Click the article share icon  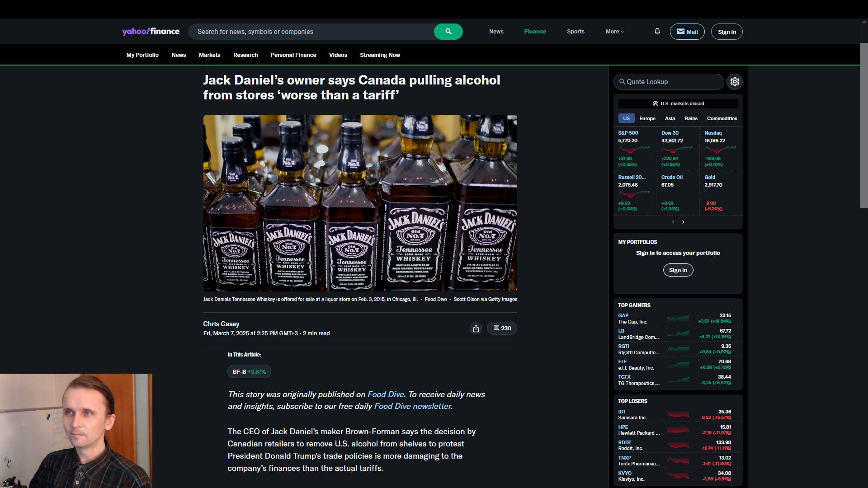pos(476,328)
